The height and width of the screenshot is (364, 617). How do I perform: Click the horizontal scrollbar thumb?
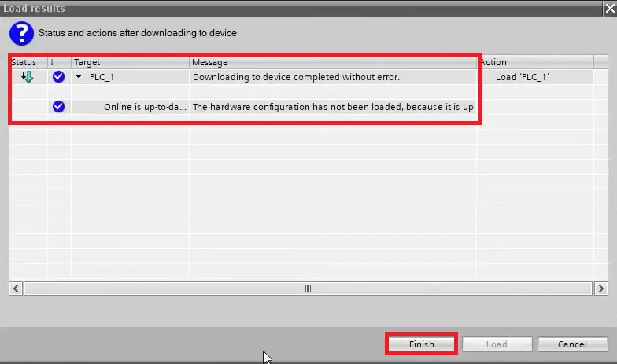[308, 289]
